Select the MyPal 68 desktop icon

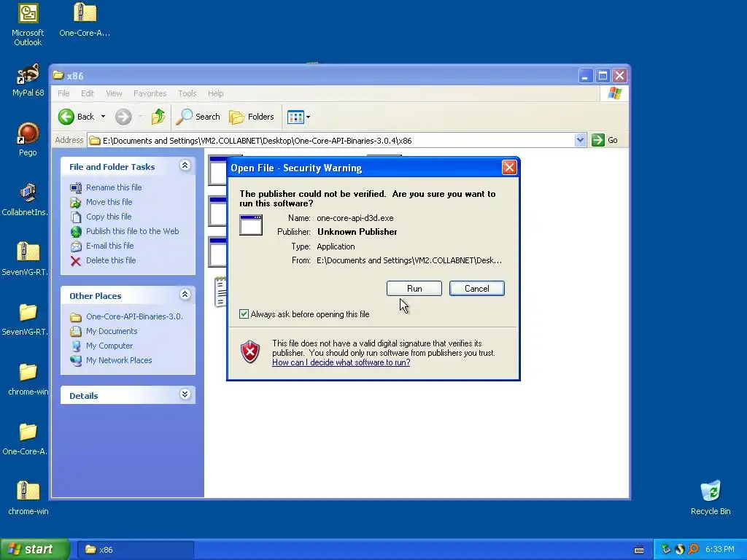point(28,80)
